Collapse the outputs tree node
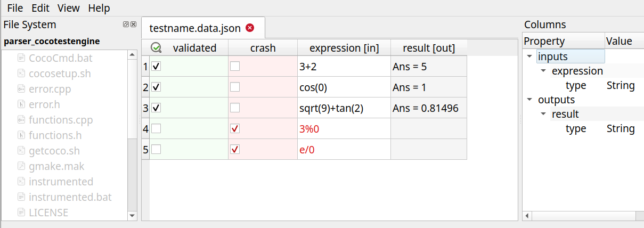Image resolution: width=644 pixels, height=228 pixels. click(530, 100)
